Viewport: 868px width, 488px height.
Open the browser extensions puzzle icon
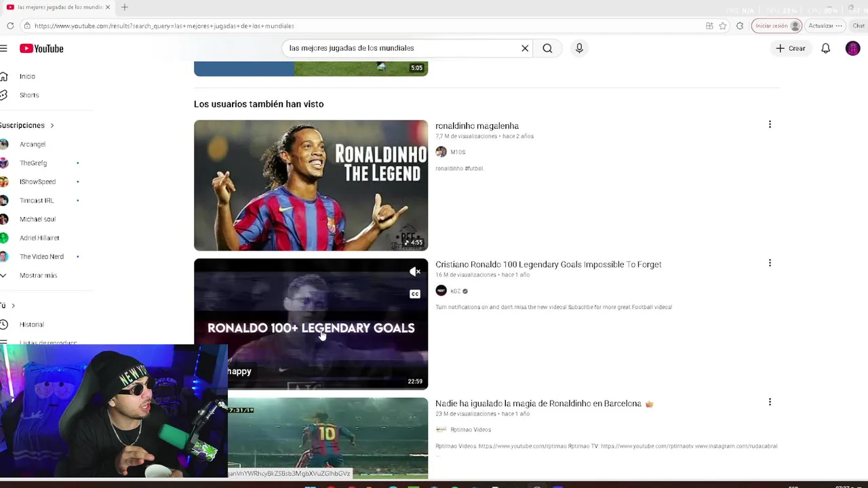[x=740, y=26]
